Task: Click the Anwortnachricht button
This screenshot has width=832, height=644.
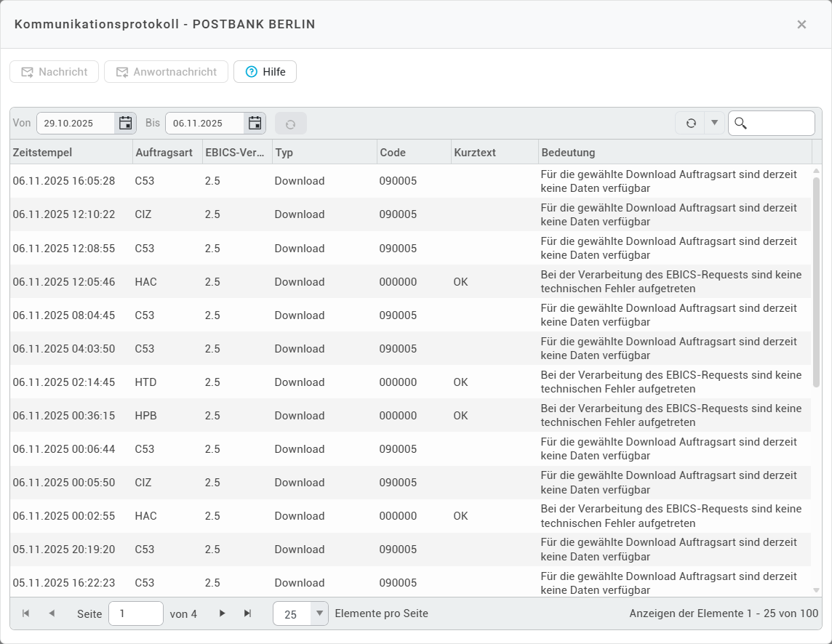Action: (x=166, y=72)
